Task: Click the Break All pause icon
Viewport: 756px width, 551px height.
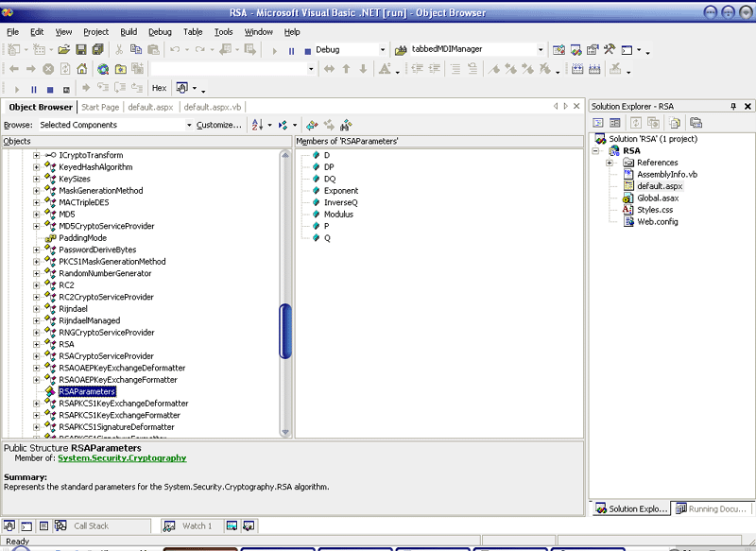Action: pos(291,50)
